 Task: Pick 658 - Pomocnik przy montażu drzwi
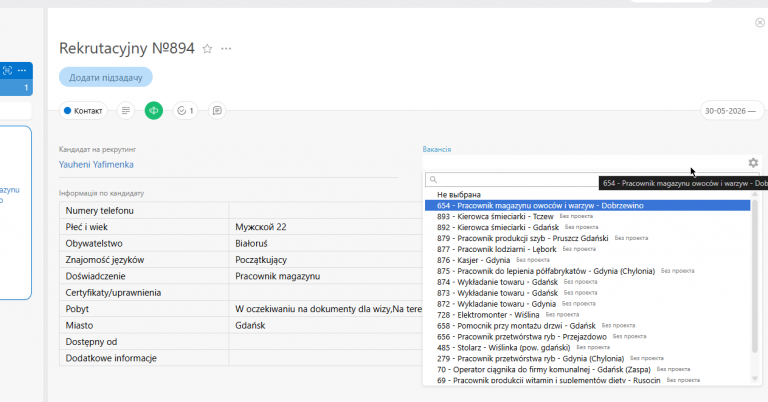(x=588, y=326)
